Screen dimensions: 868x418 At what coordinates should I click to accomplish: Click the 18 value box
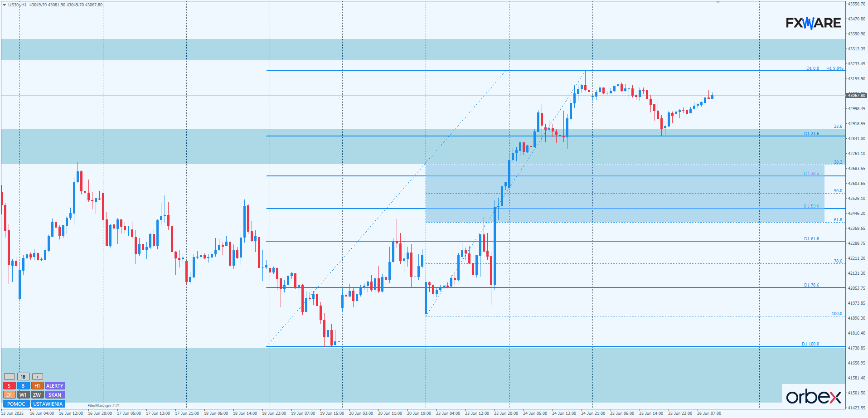(23, 377)
